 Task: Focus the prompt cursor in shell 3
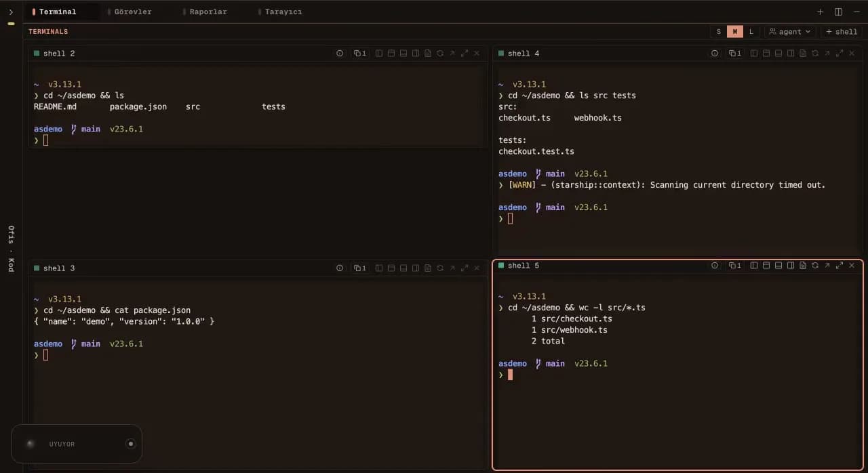(46, 355)
